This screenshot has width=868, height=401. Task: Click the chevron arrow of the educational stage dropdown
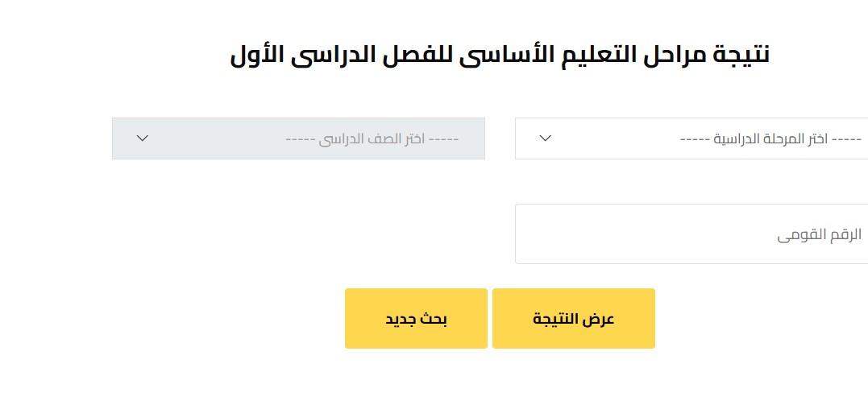(x=545, y=138)
